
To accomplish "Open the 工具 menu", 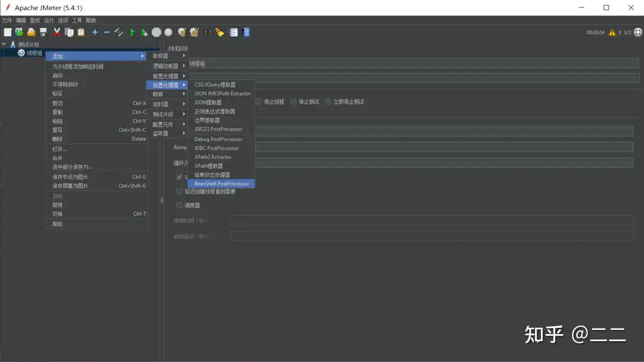I will 77,20.
